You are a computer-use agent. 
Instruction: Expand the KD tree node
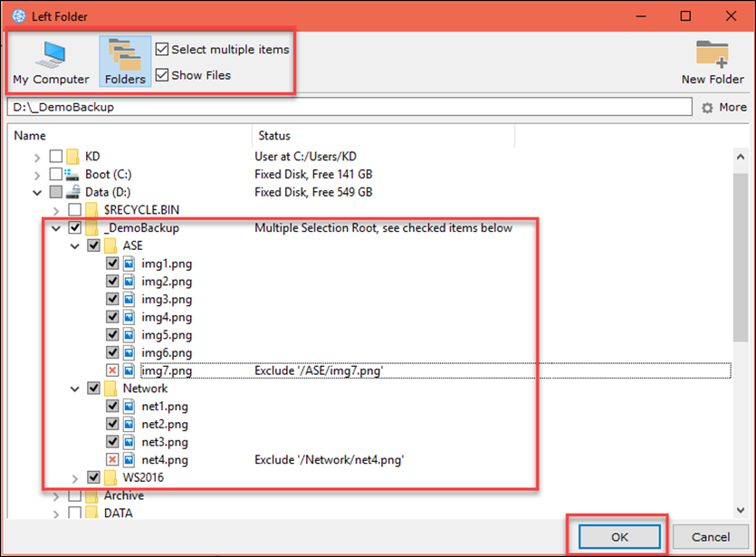[x=37, y=158]
